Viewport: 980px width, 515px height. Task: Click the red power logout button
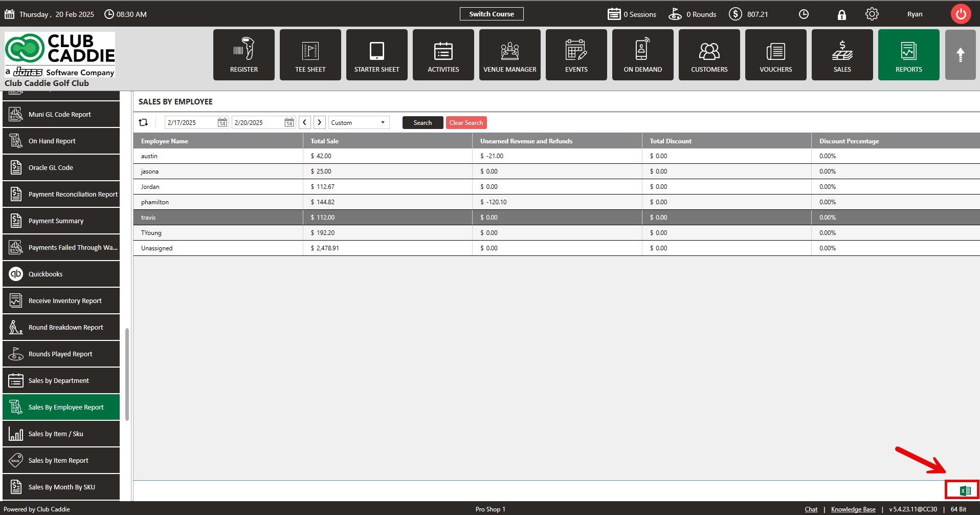(961, 14)
